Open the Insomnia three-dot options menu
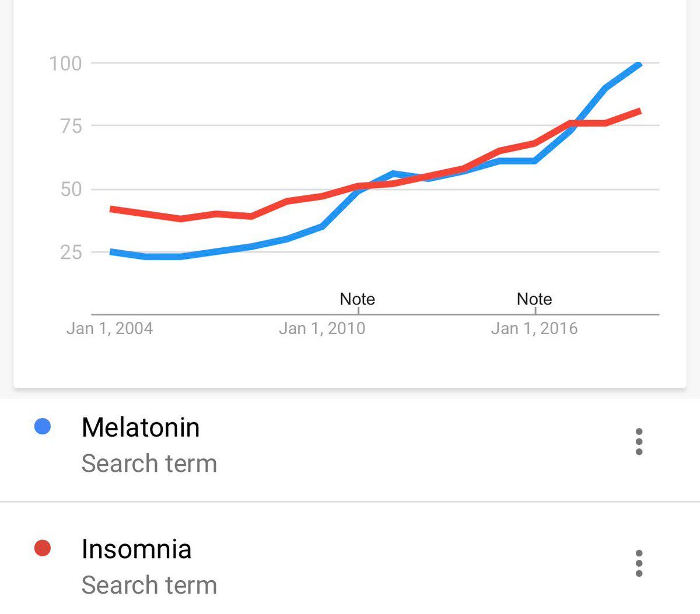 point(639,563)
